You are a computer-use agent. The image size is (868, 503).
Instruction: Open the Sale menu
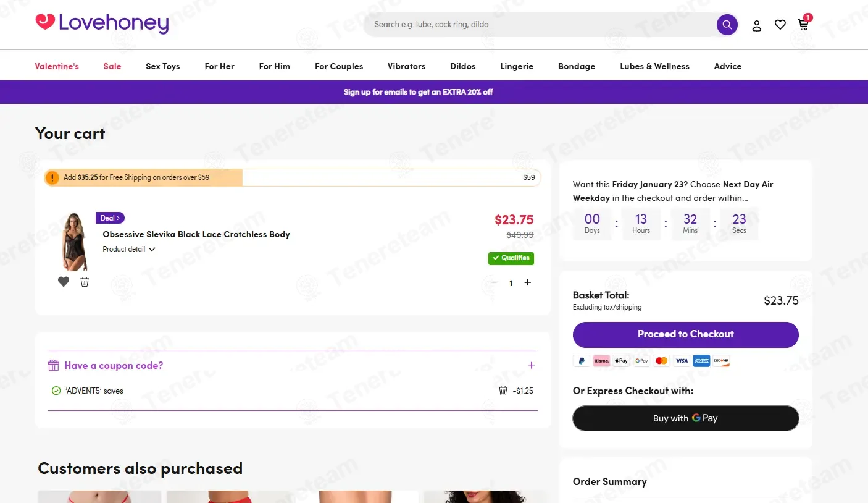(x=112, y=66)
